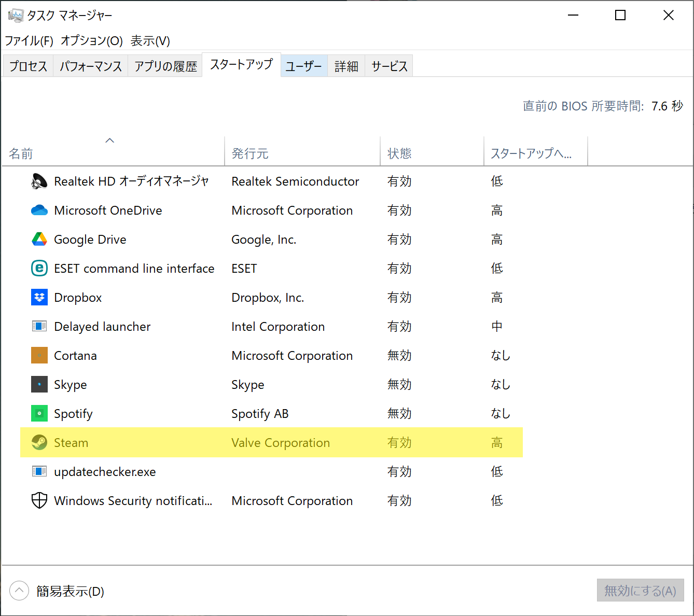
Task: Click the Realtek Semiconductor publisher cell
Action: pyautogui.click(x=295, y=181)
